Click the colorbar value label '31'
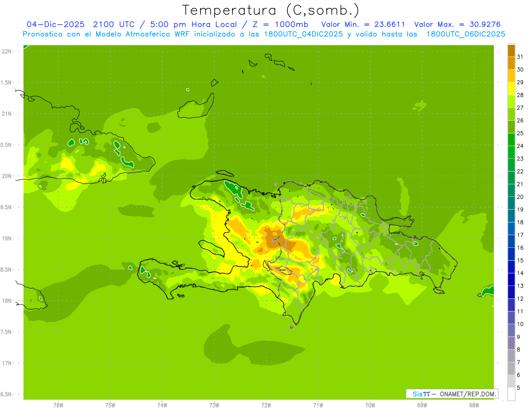Image resolution: width=532 pixels, height=411 pixels. point(520,57)
